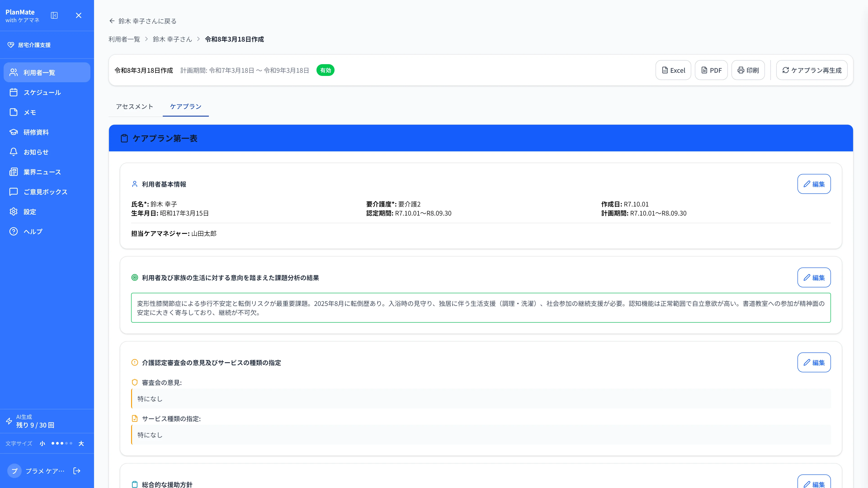
Task: Select the ケアプラン tab
Action: pyautogui.click(x=186, y=106)
